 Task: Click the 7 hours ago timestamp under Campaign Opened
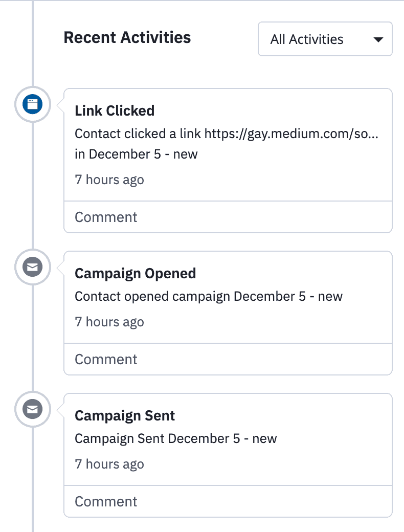tap(109, 322)
